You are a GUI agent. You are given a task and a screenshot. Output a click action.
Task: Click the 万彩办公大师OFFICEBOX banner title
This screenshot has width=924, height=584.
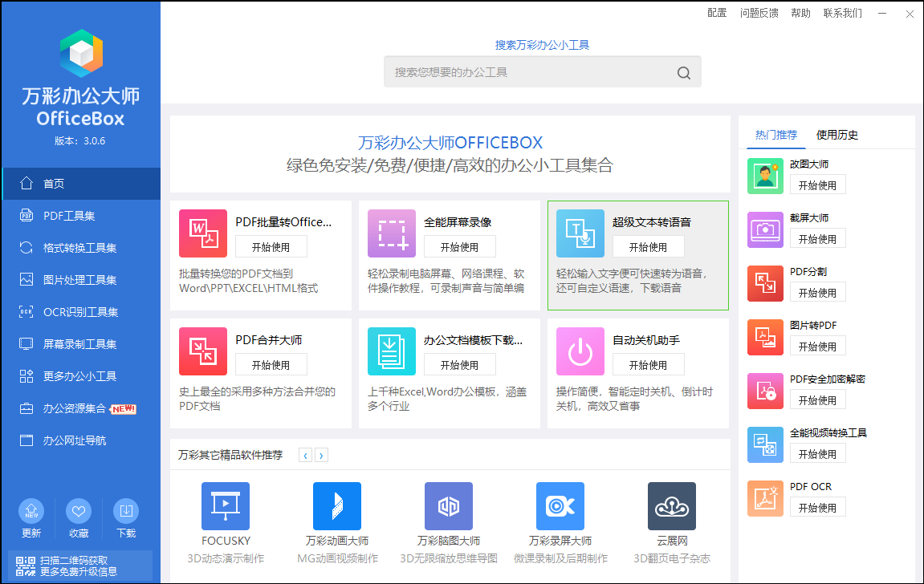click(450, 143)
